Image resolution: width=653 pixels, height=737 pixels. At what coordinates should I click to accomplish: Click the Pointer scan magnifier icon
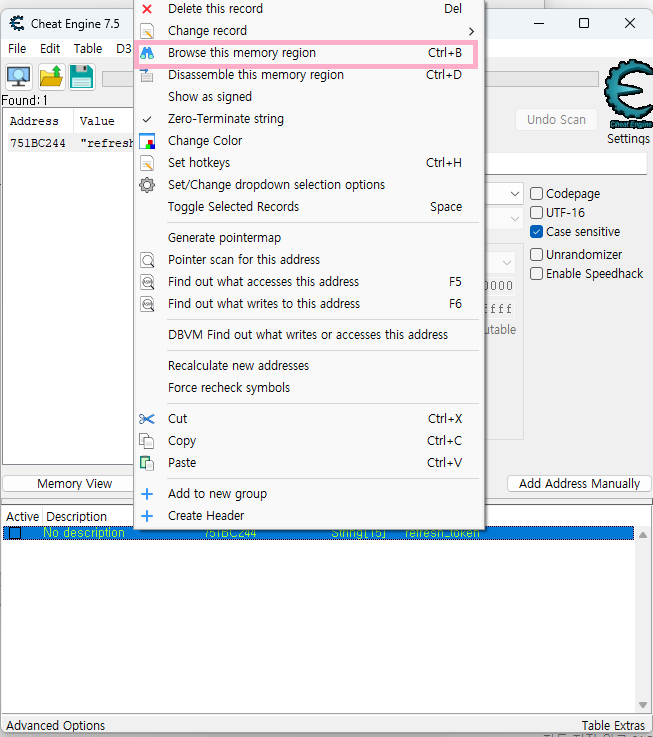coord(147,260)
